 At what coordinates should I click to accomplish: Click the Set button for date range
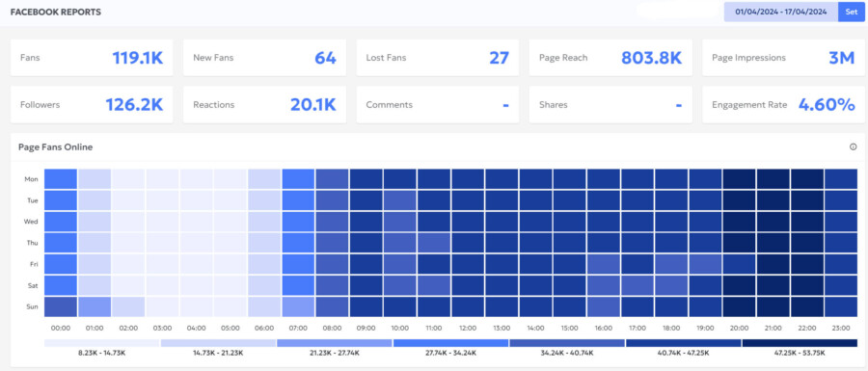tap(852, 12)
